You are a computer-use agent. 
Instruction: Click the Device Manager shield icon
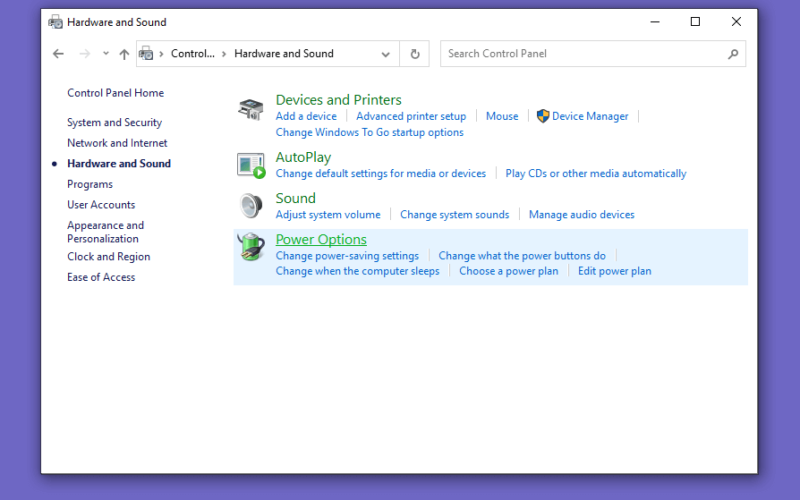[543, 116]
